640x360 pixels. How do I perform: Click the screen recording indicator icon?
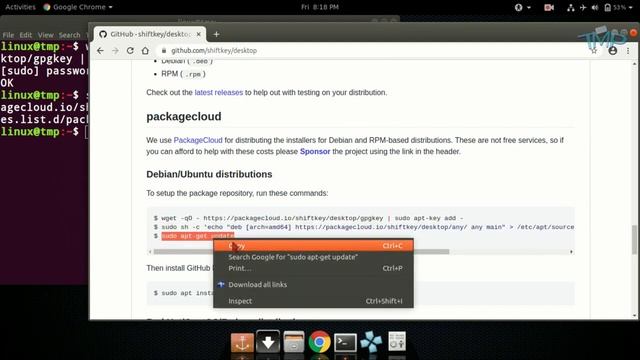coord(549,7)
